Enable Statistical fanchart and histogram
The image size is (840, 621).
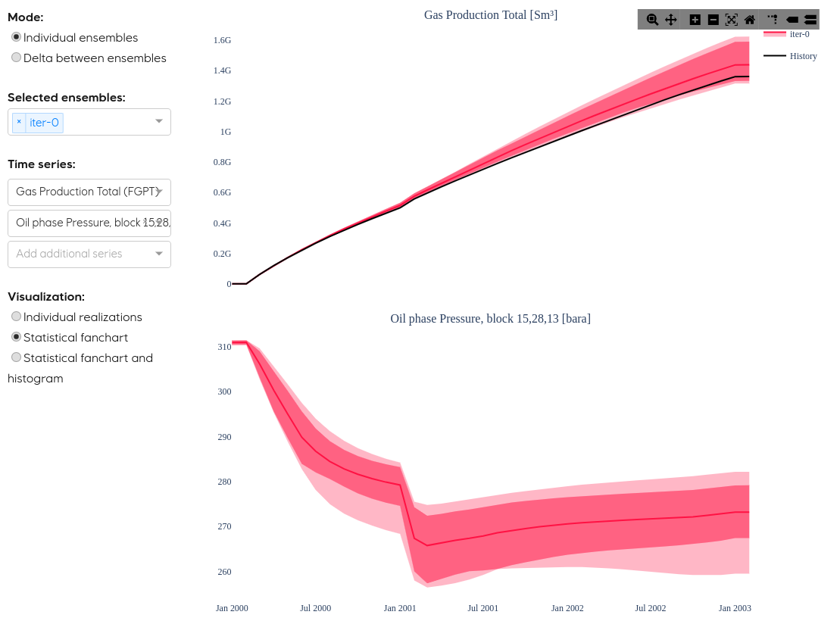point(16,357)
